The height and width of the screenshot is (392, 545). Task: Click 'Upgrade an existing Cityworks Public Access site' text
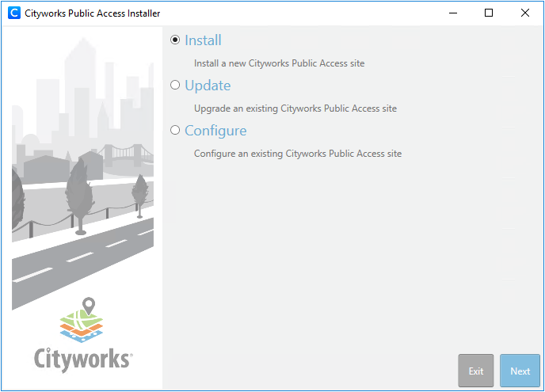[295, 108]
